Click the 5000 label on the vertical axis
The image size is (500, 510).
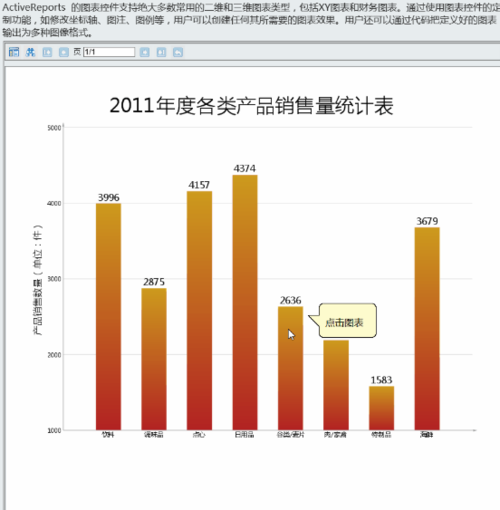(54, 128)
